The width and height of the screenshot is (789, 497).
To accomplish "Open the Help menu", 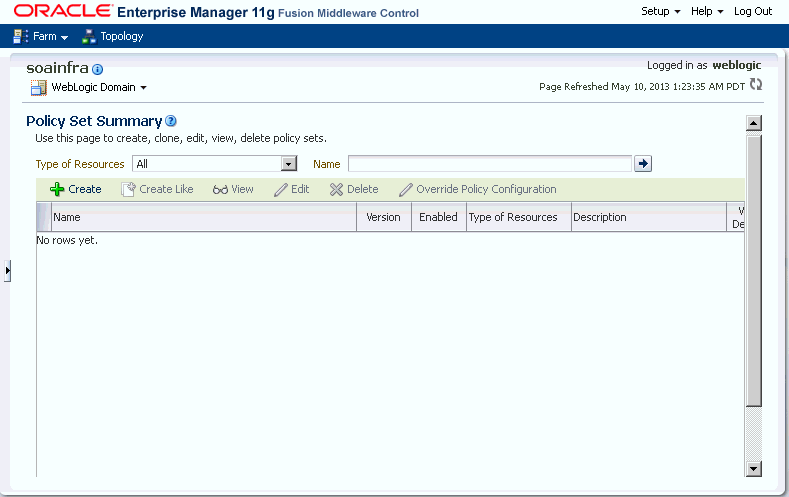I will pos(706,11).
